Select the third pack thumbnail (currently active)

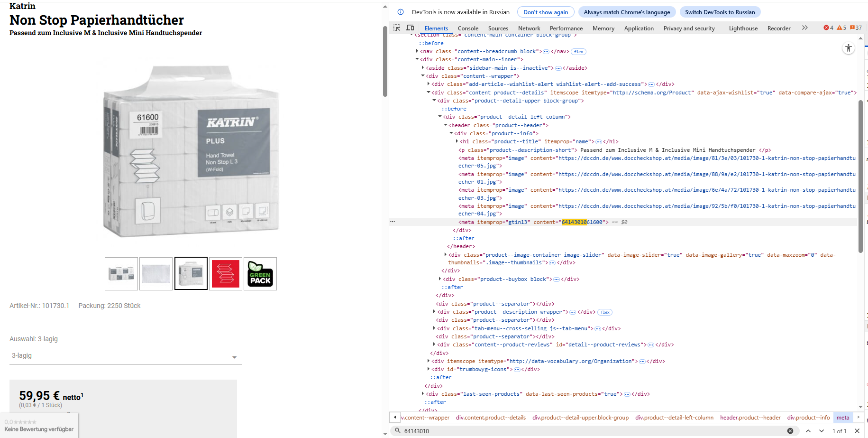(x=191, y=274)
